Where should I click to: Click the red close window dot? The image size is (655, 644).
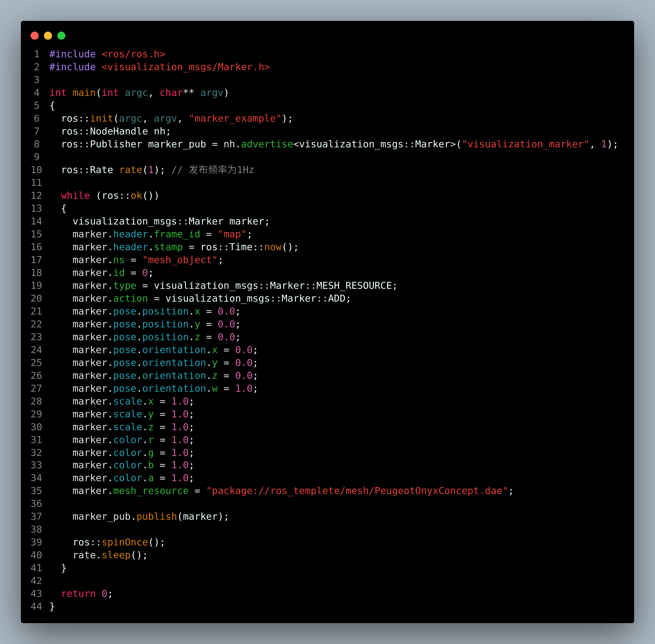35,36
